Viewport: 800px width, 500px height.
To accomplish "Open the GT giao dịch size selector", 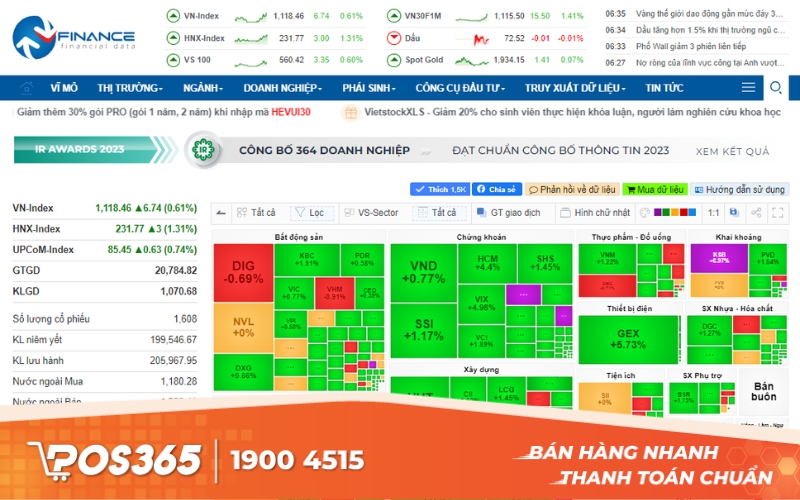I will pyautogui.click(x=508, y=213).
